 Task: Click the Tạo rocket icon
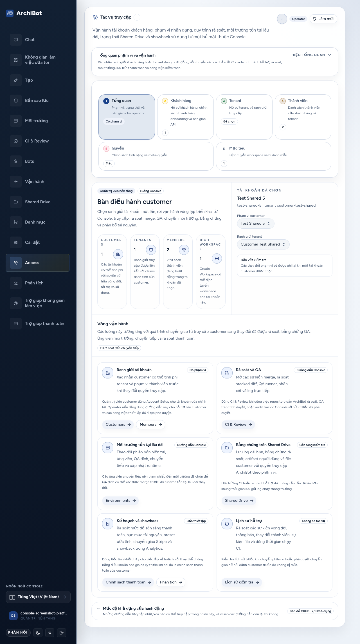click(16, 80)
